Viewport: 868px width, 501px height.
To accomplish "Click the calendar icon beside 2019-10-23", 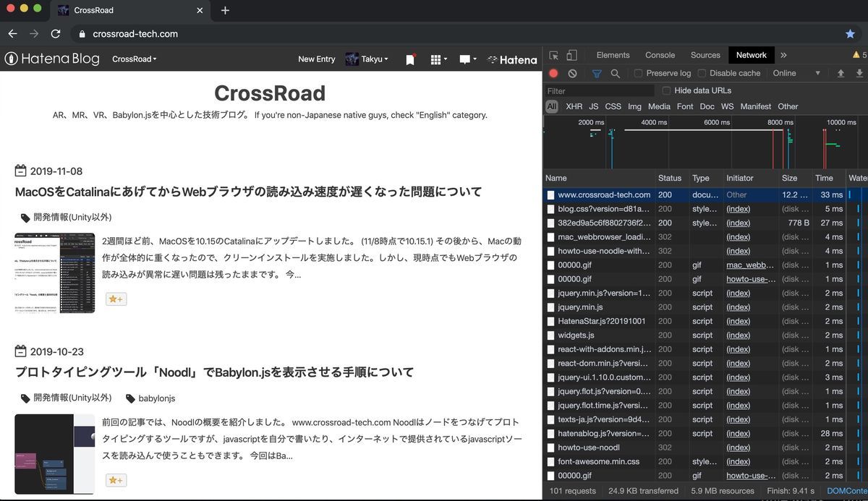I will tap(20, 351).
